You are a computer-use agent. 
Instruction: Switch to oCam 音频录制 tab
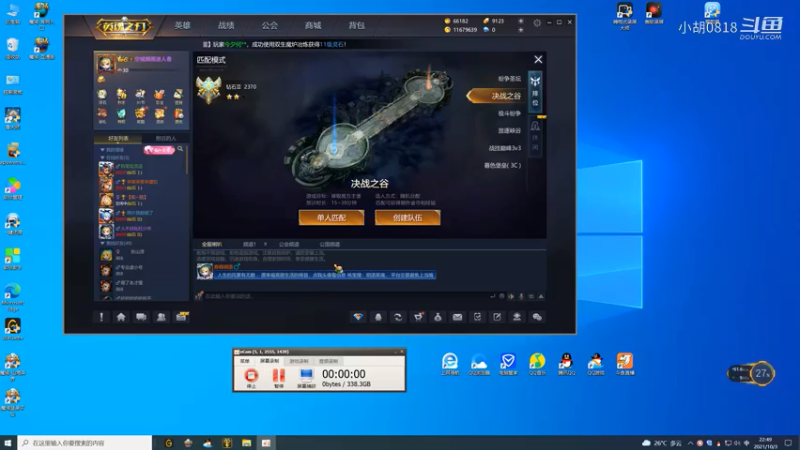[x=329, y=361]
